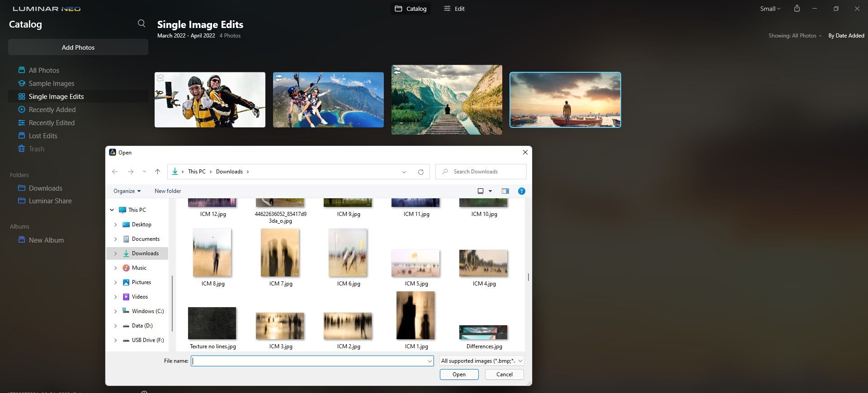This screenshot has height=393, width=868.
Task: Open the File name history dropdown
Action: click(429, 361)
